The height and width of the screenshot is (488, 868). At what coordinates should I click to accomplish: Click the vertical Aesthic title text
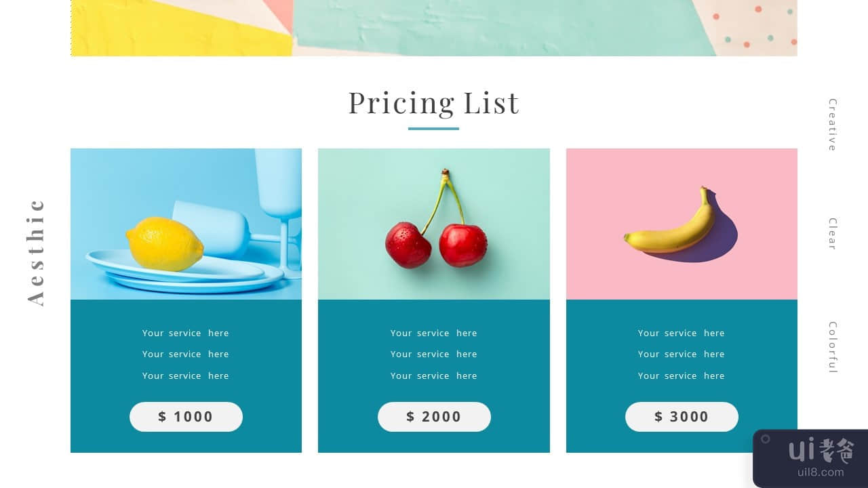(x=37, y=252)
